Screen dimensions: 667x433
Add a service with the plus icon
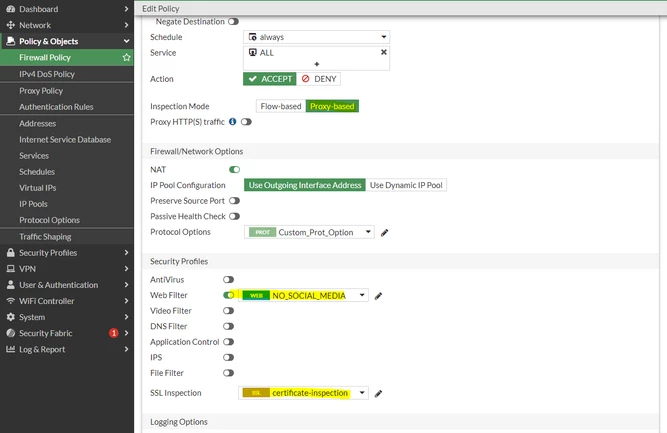coord(316,64)
